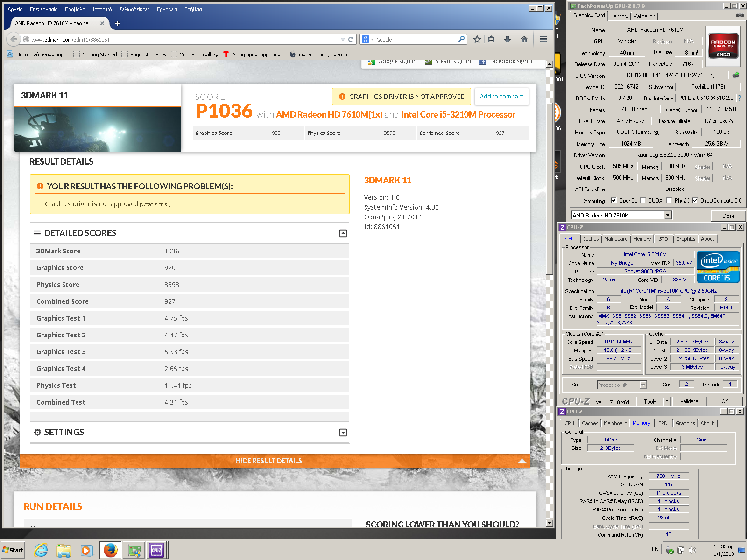
Task: Open the Start menu
Action: [x=13, y=550]
